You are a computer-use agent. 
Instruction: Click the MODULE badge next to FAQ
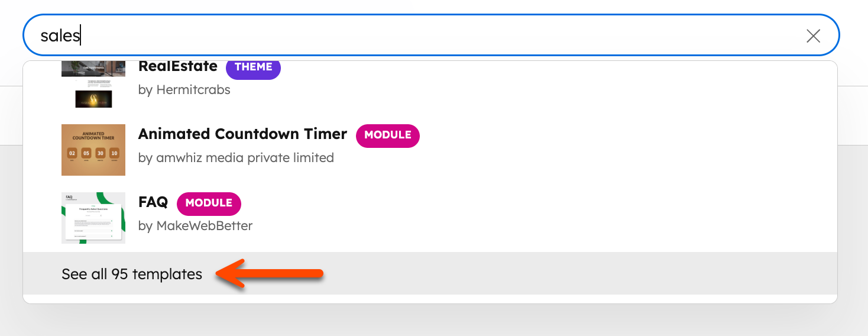pos(209,203)
